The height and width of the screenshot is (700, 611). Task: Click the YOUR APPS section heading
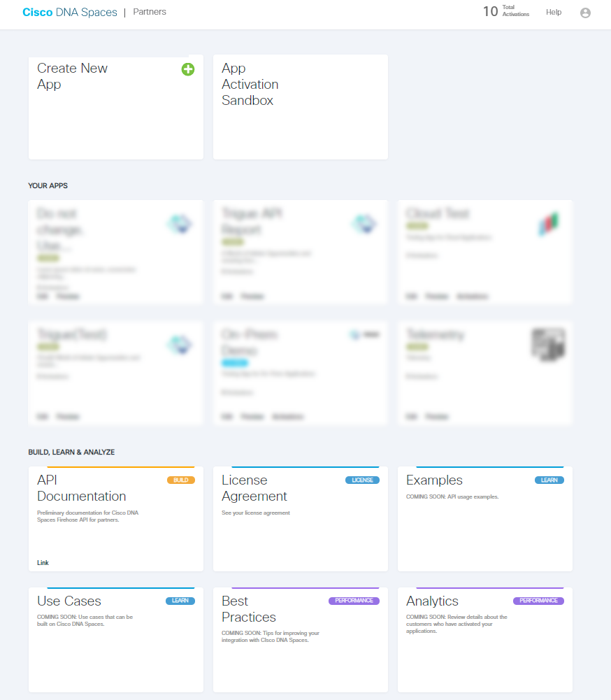point(48,186)
